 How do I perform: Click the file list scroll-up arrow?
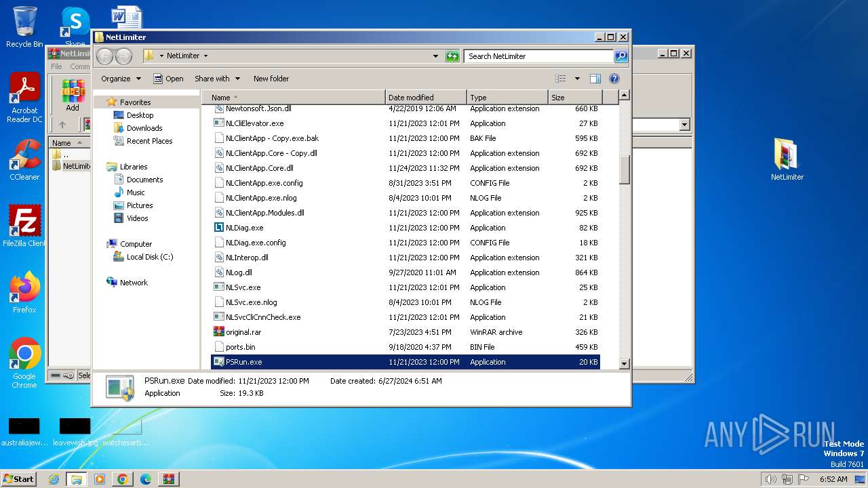(625, 96)
